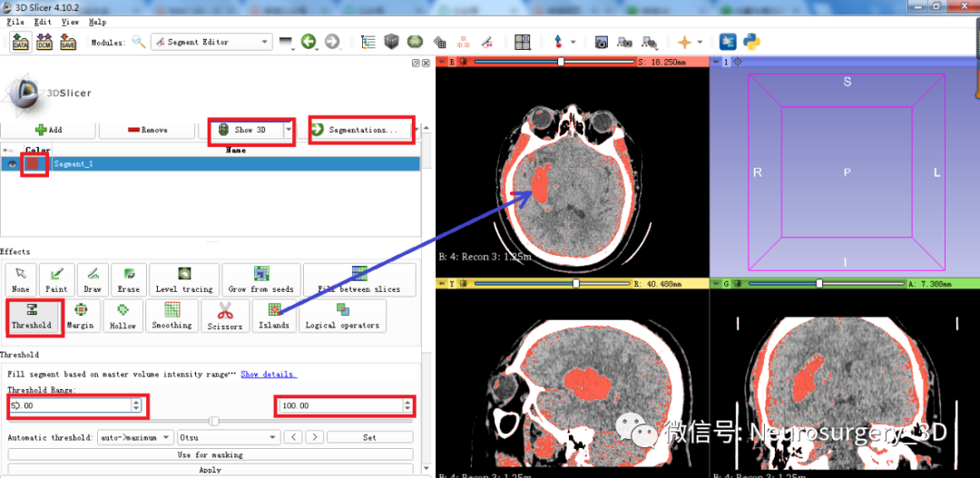
Task: Open the Data hierarchy tree module icon
Action: click(368, 42)
